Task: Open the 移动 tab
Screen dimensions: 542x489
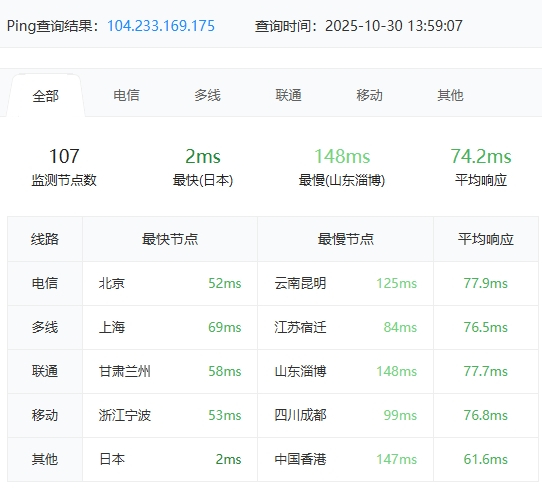Action: [370, 95]
